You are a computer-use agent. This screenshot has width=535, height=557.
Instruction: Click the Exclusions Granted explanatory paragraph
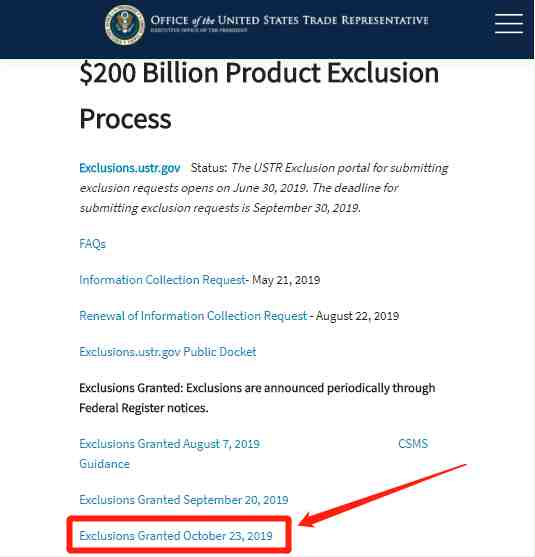coord(257,398)
